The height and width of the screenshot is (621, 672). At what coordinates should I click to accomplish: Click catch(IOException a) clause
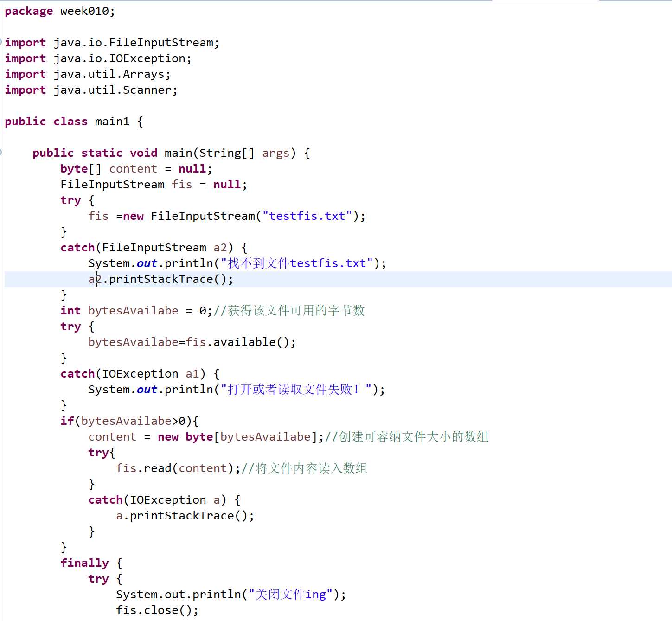tap(157, 500)
